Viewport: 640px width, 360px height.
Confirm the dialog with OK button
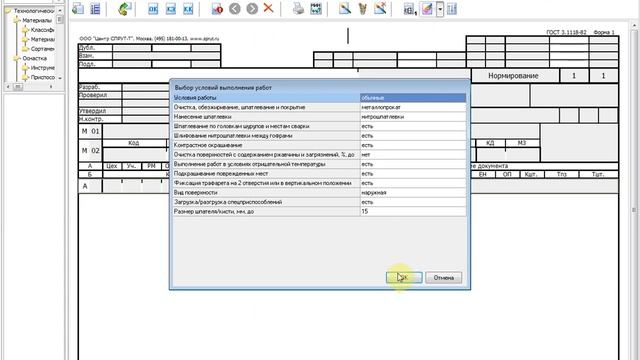404,278
